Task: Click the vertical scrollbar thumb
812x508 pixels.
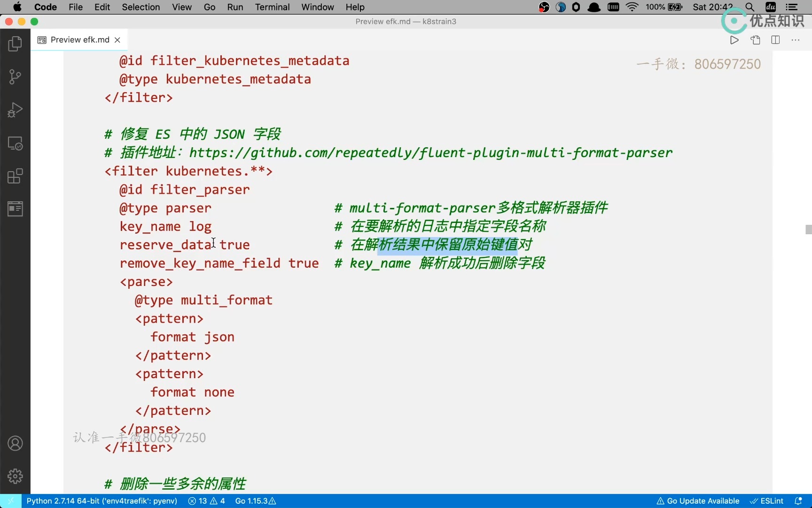Action: coord(808,230)
